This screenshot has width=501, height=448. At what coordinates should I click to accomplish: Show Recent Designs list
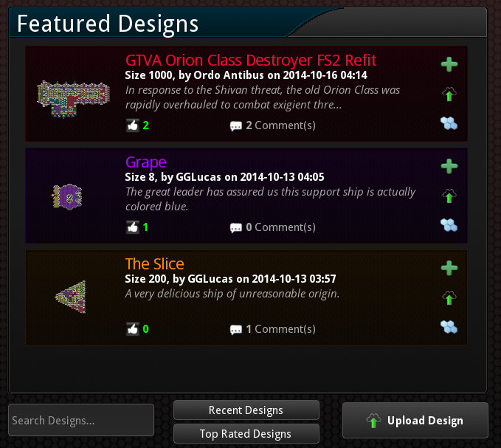point(246,410)
